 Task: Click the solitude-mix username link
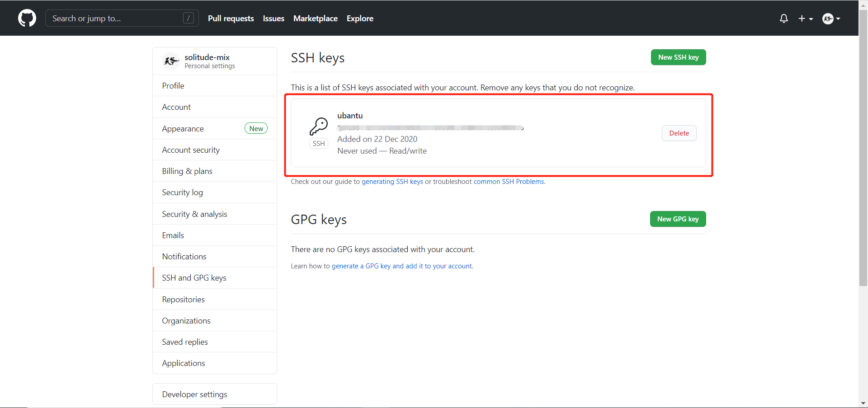(x=207, y=57)
